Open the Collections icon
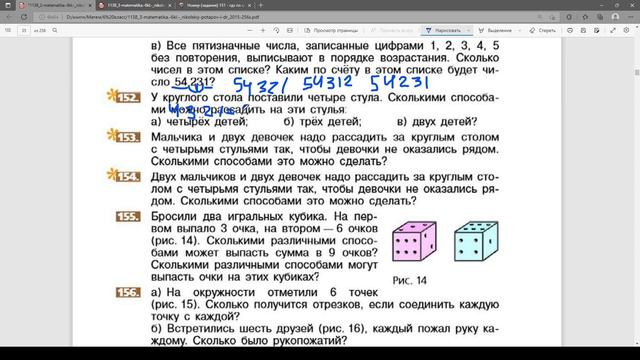Viewport: 640px width, 360px height. coord(600,17)
